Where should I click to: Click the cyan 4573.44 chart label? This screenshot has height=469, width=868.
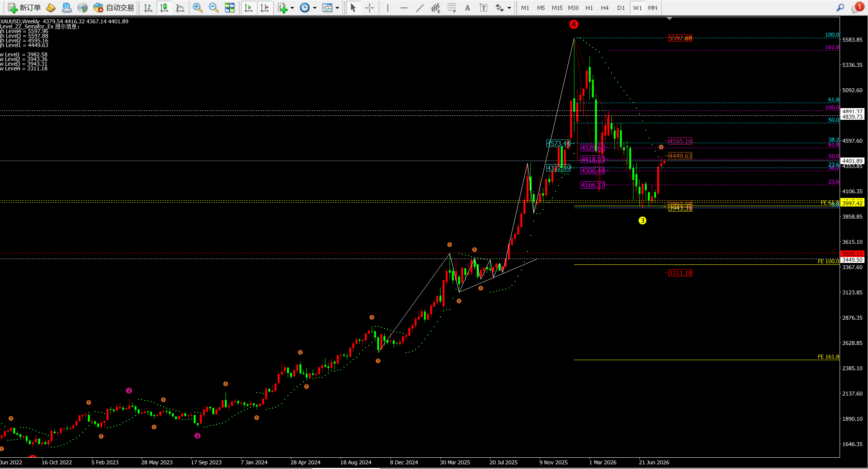click(x=558, y=143)
